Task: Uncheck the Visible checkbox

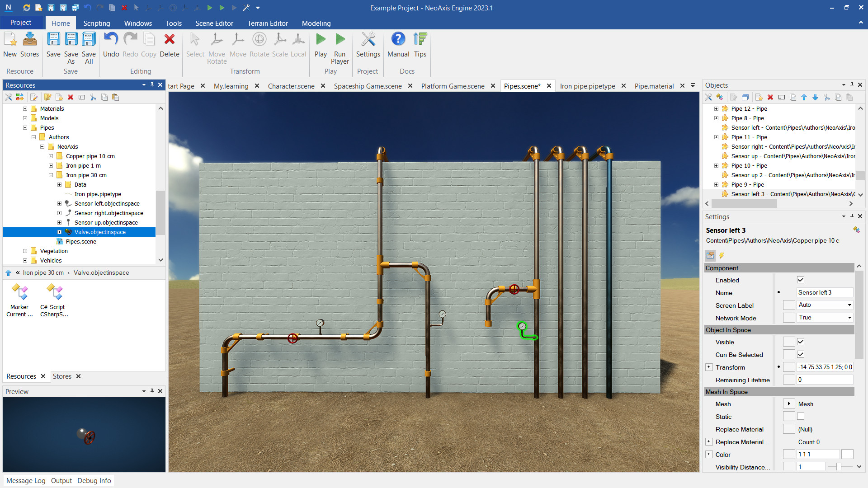Action: tap(801, 342)
